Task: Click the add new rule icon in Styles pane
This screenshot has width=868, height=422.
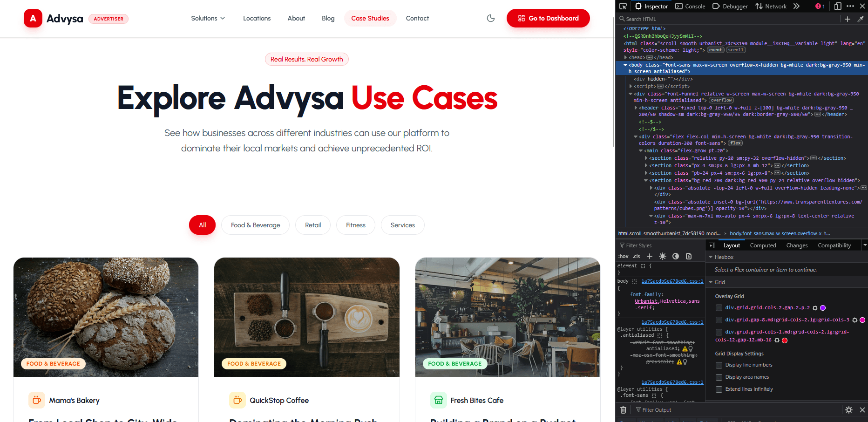Action: [650, 256]
